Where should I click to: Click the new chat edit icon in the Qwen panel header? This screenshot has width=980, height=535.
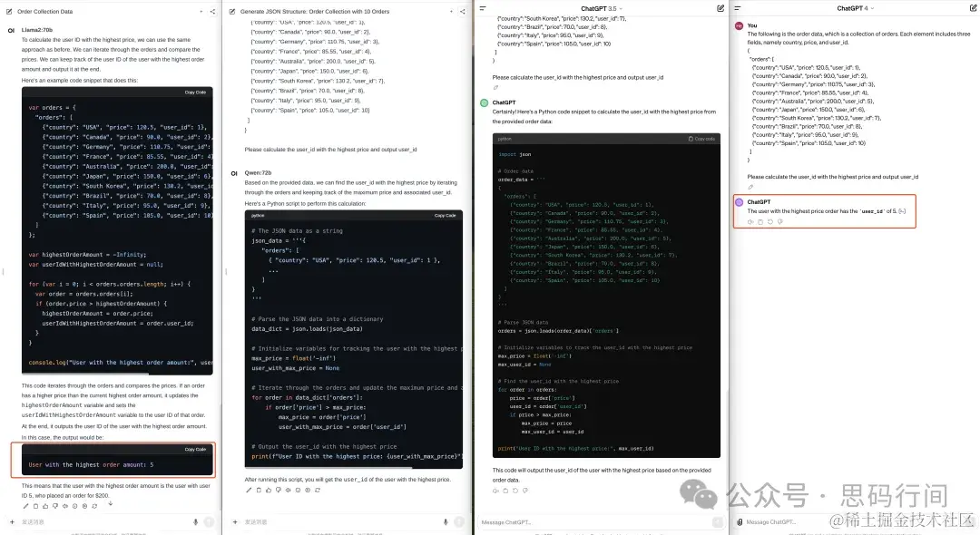232,11
